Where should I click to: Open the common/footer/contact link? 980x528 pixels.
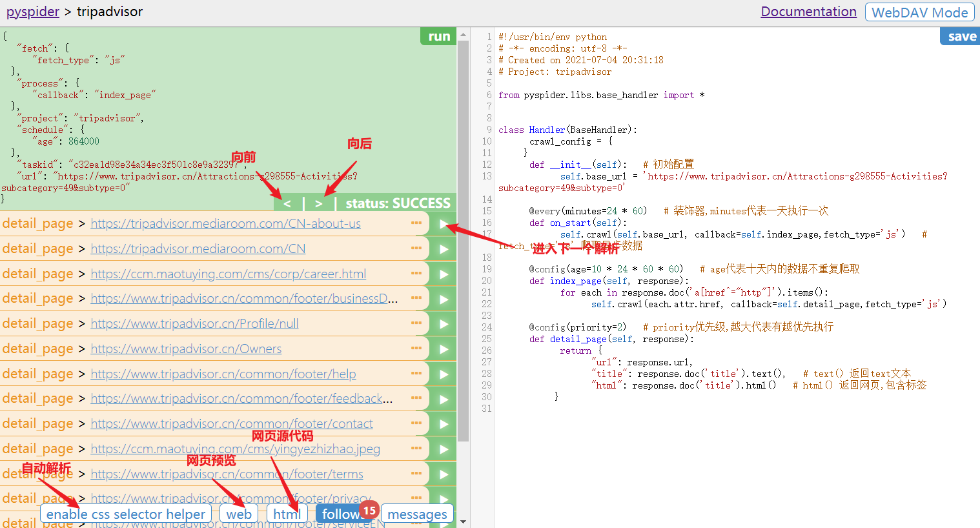pos(232,423)
